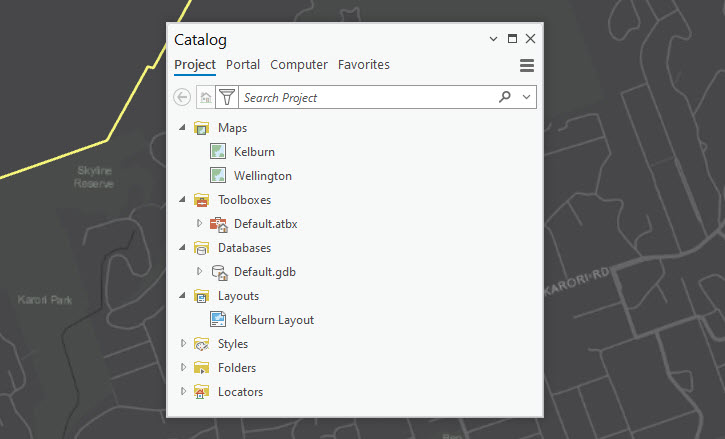
Task: Click the back arrow button
Action: click(x=182, y=97)
